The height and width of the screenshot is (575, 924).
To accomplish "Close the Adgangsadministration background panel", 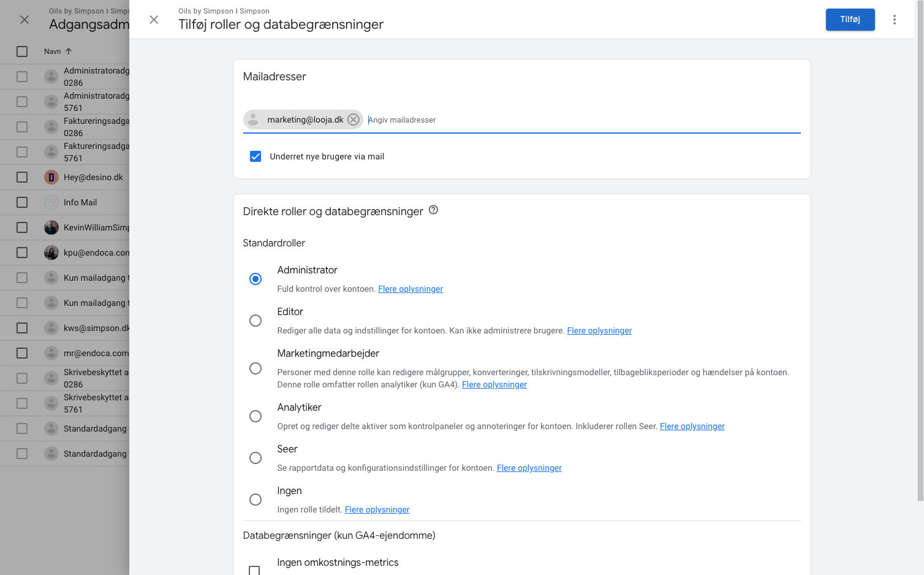I will [x=25, y=20].
